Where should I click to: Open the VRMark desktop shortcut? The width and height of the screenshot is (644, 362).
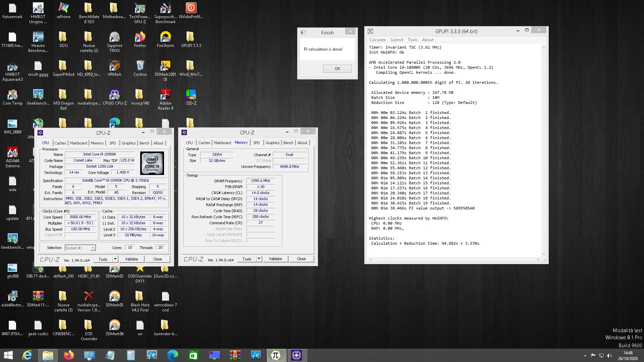pos(114,68)
